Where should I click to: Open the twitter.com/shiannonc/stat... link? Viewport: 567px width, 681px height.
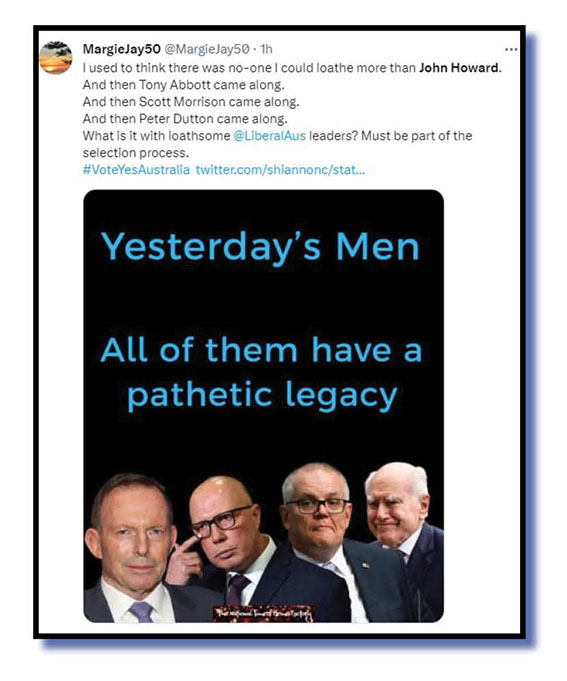click(280, 169)
